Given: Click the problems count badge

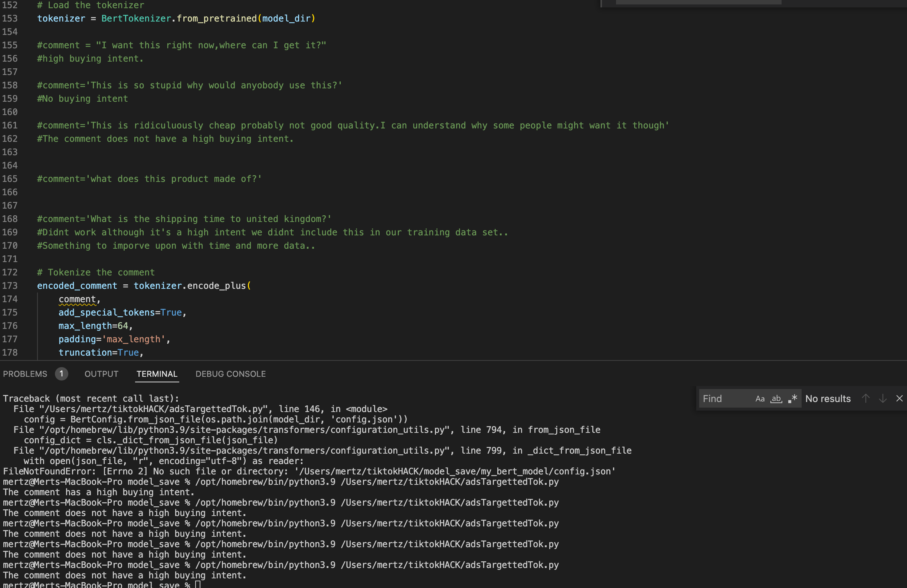Looking at the screenshot, I should point(61,374).
